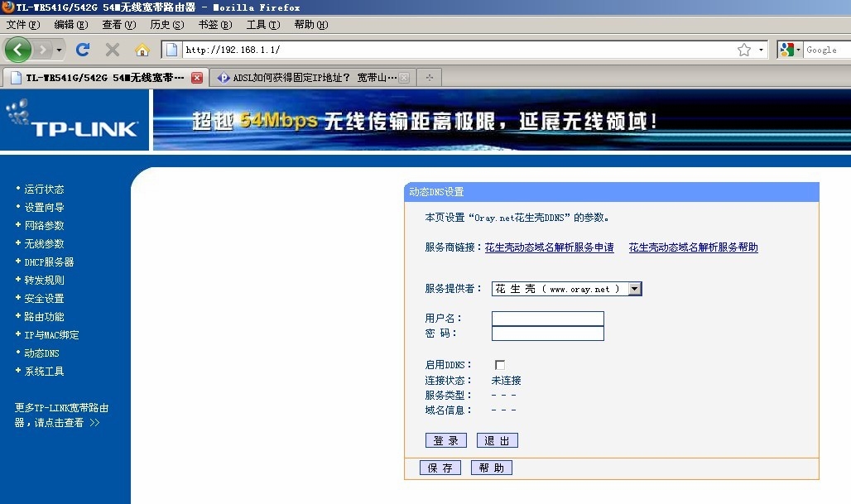The image size is (851, 504).
Task: Click the 退出 button
Action: (498, 440)
